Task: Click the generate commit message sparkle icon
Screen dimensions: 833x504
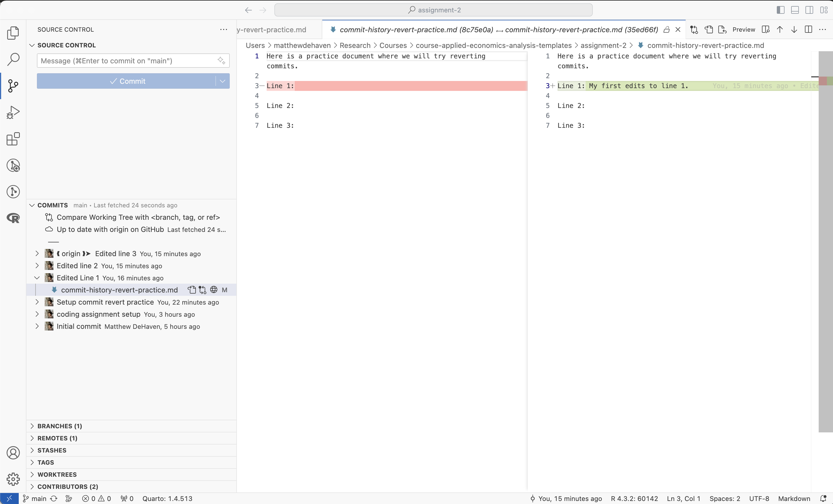Action: [x=221, y=61]
